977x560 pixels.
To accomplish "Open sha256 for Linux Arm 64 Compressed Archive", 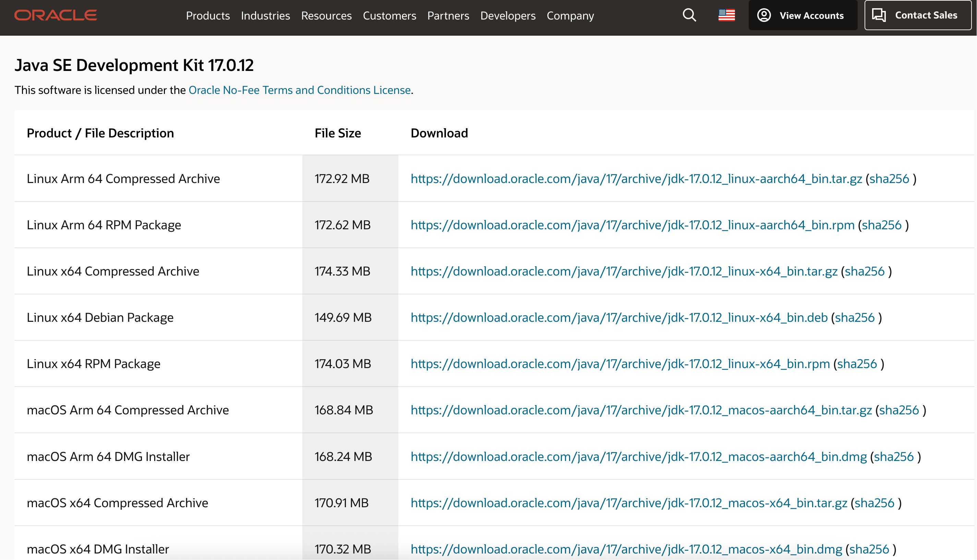I will [x=889, y=179].
